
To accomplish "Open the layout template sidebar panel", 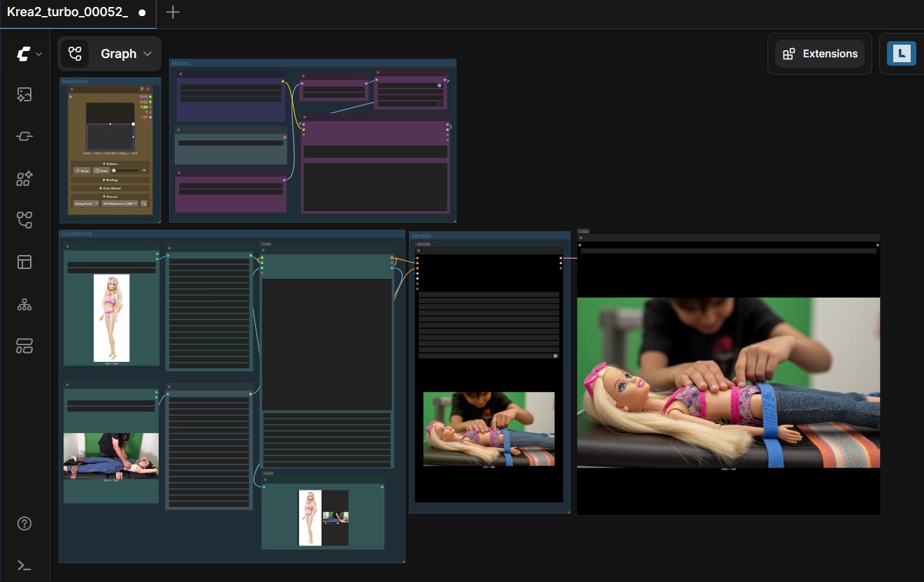I will [24, 262].
